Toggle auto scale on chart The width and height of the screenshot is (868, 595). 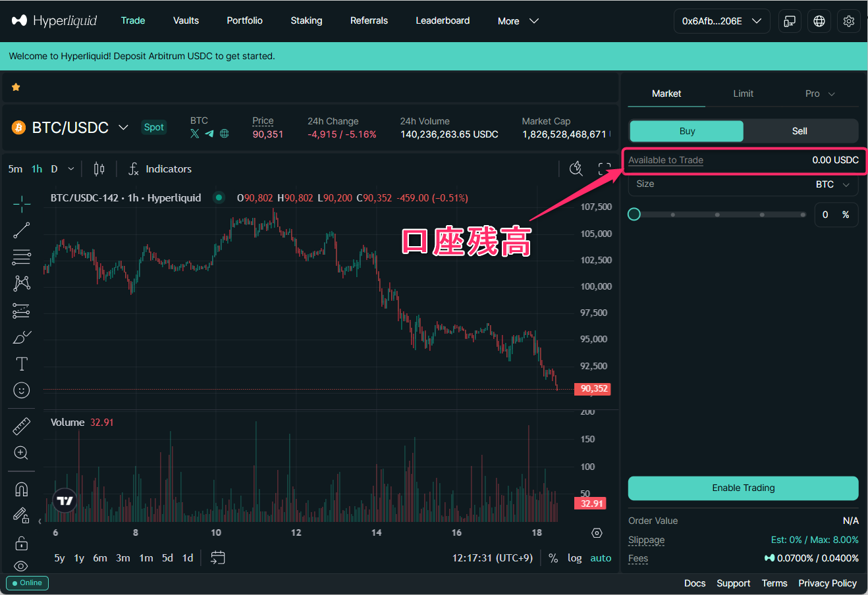601,558
